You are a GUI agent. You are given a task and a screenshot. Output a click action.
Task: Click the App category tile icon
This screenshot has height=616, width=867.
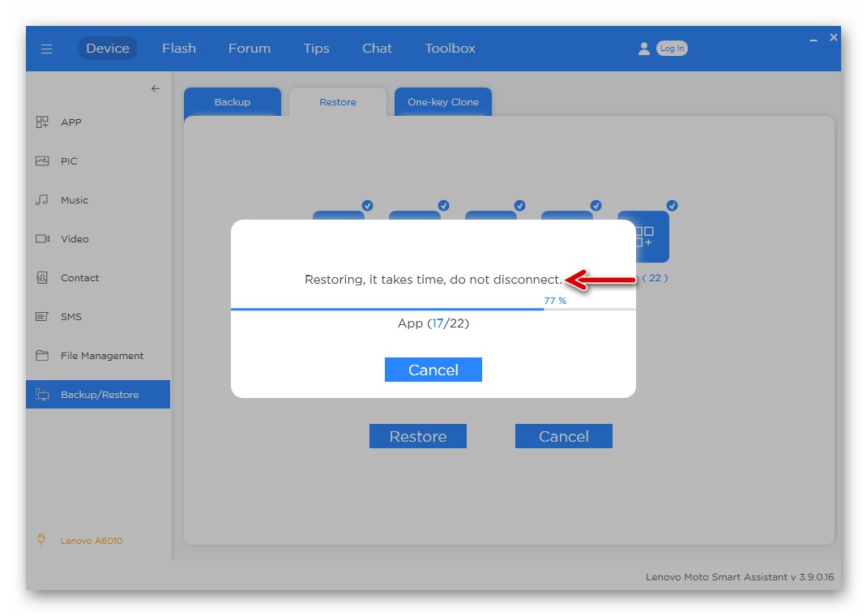pyautogui.click(x=652, y=237)
